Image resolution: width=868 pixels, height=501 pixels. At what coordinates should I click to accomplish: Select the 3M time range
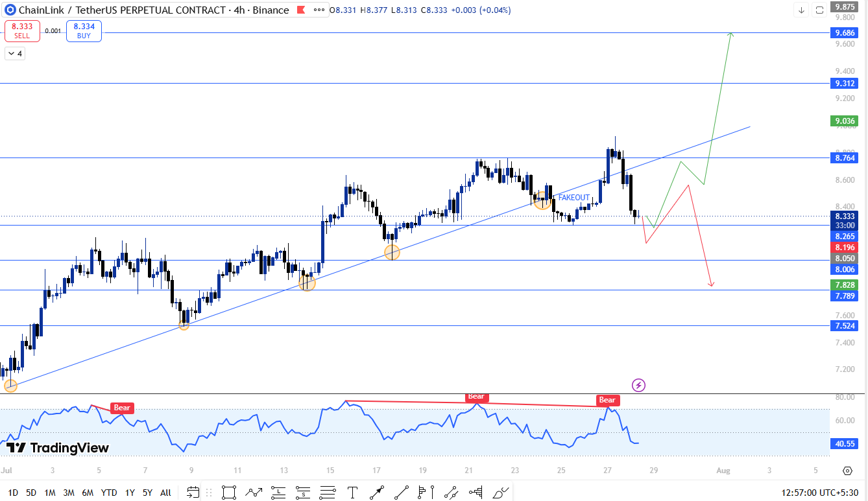point(69,493)
